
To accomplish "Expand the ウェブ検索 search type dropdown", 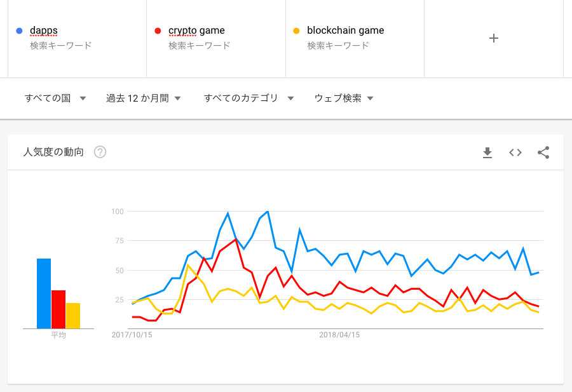I will (x=344, y=98).
